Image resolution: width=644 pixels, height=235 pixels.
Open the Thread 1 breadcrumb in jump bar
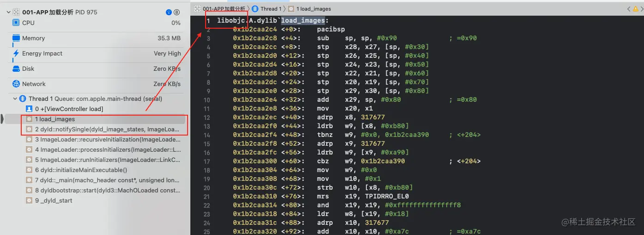(267, 9)
